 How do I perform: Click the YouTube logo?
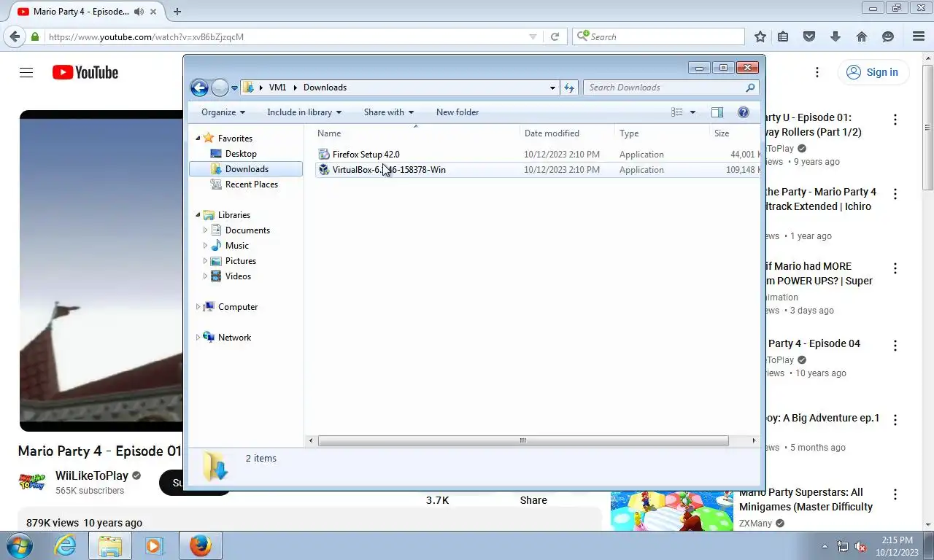pyautogui.click(x=85, y=72)
